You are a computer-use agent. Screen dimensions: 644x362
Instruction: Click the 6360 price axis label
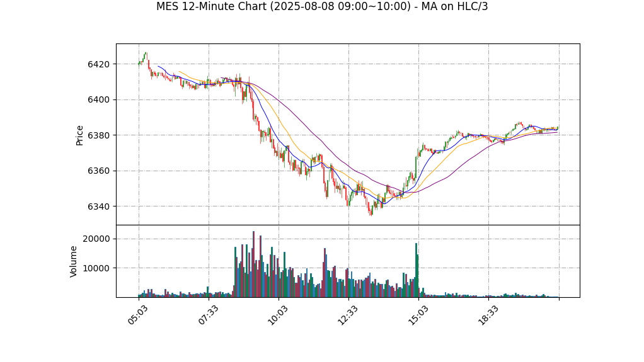point(98,171)
